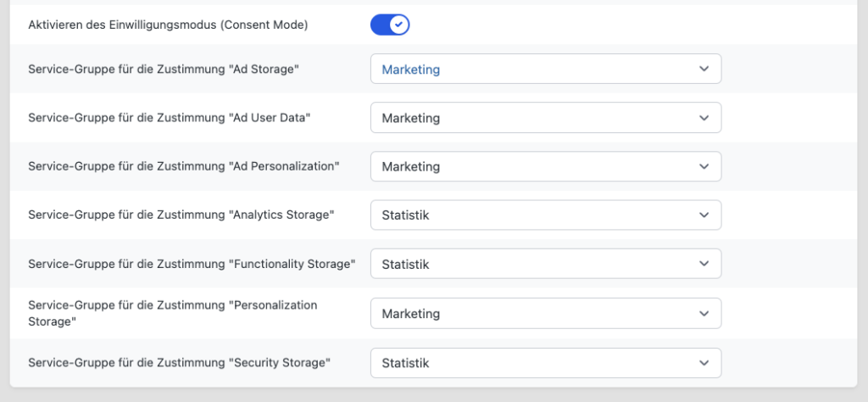Click the Service-Gruppe "Analytics Storage" row label
The width and height of the screenshot is (868, 402).
pos(181,215)
